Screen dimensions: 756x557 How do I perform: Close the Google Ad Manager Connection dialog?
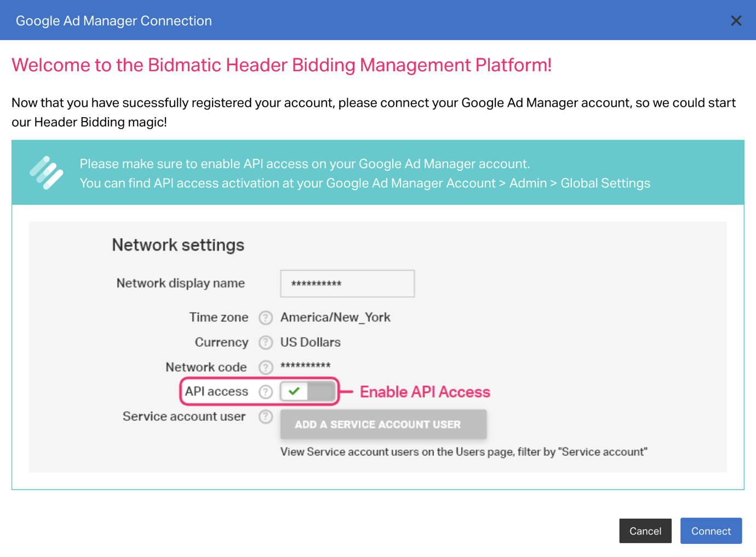click(736, 21)
